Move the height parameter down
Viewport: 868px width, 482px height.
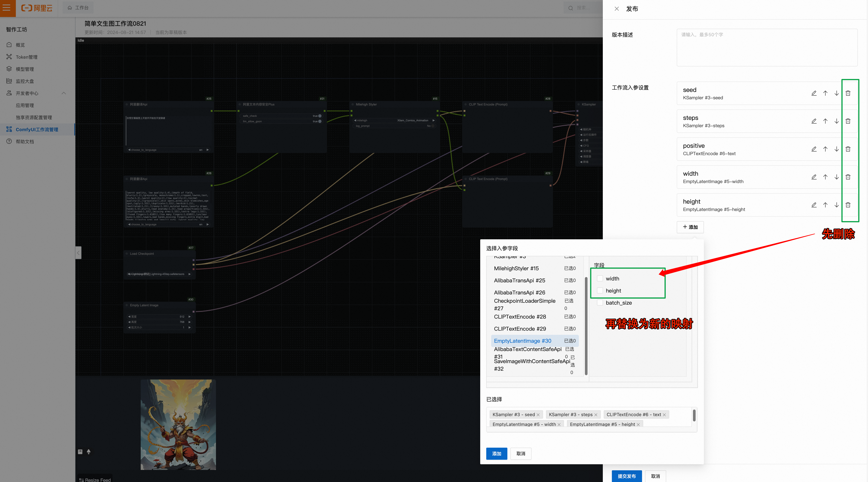click(837, 205)
